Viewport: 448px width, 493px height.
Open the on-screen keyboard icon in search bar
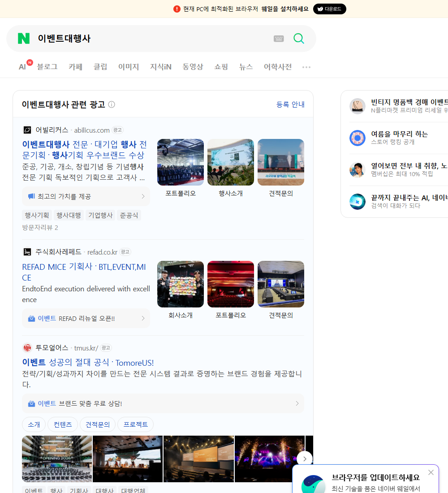click(x=279, y=39)
